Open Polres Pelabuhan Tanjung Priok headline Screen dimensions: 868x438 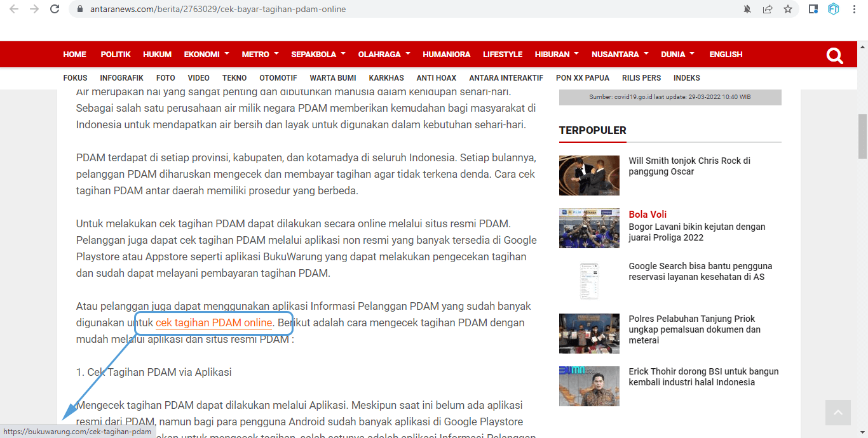coord(695,329)
